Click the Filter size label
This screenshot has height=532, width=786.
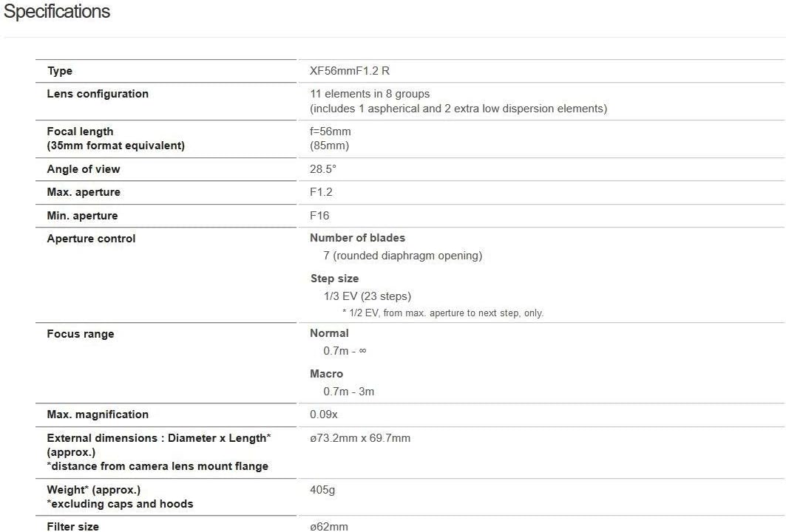click(x=72, y=526)
